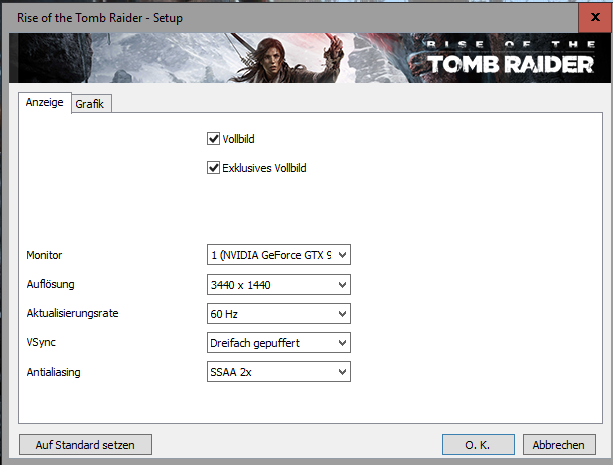Expand the Aktualisierungsrate 60 Hz dropdown
This screenshot has width=613, height=465.
(279, 314)
